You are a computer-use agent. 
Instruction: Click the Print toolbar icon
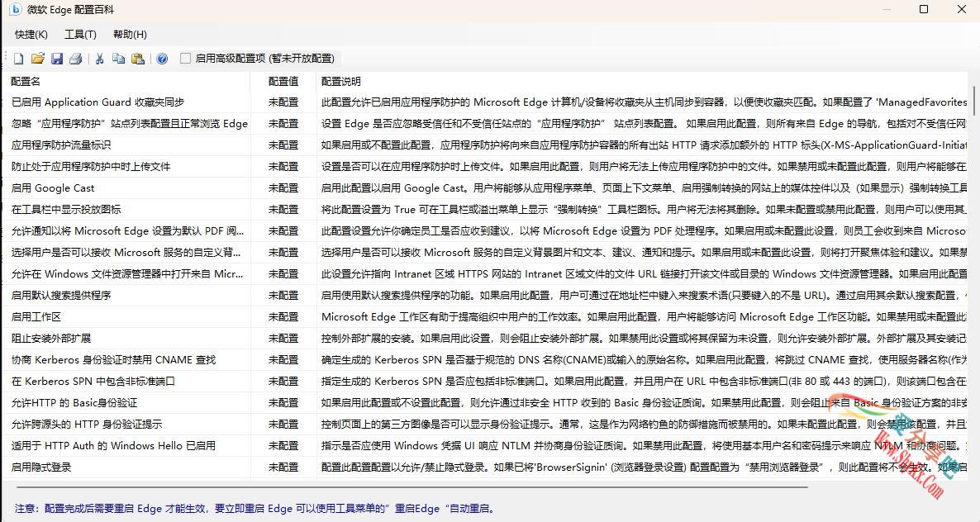[76, 59]
